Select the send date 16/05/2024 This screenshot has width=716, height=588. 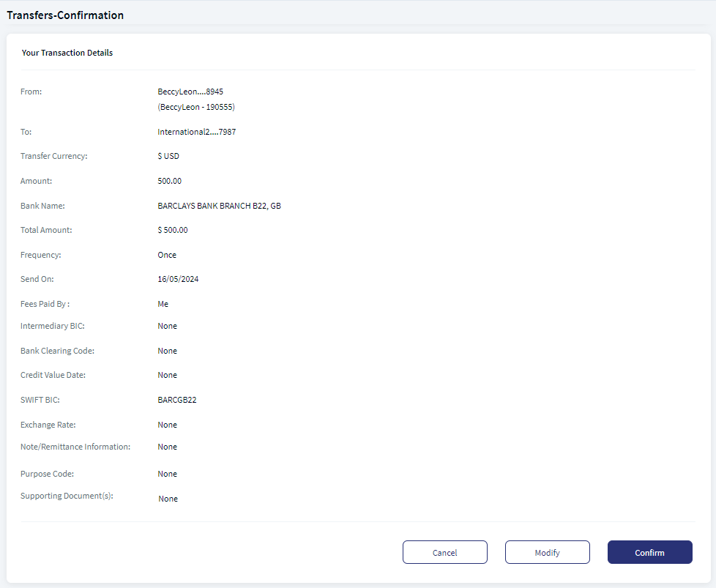[178, 279]
